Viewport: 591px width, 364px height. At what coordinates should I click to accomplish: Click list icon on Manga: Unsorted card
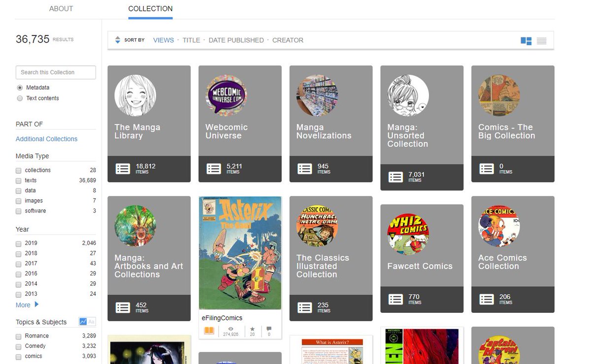point(395,177)
